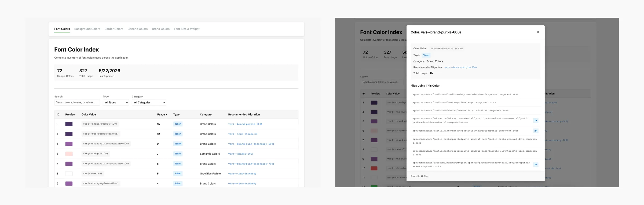Select the Brand Colors tab
Image resolution: width=644 pixels, height=205 pixels.
161,29
